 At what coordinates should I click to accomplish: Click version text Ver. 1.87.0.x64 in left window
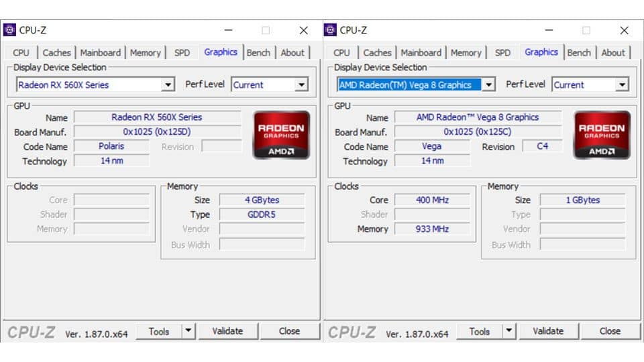[96, 334]
